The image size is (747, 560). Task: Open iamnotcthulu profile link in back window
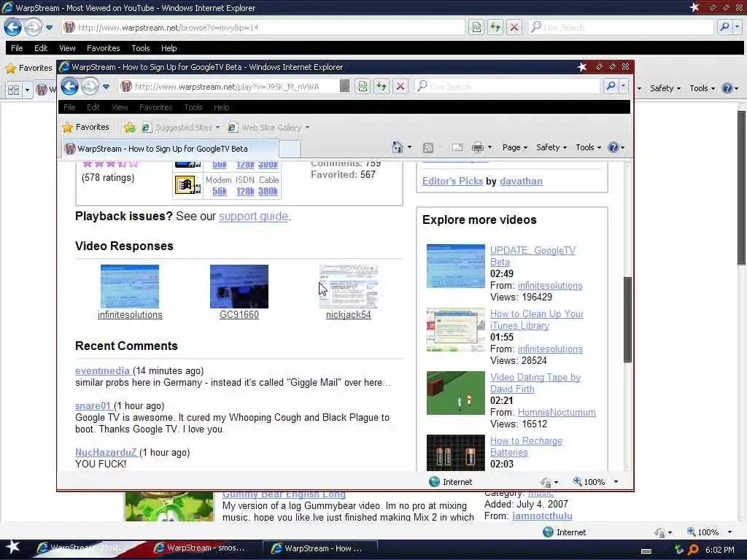click(x=542, y=516)
